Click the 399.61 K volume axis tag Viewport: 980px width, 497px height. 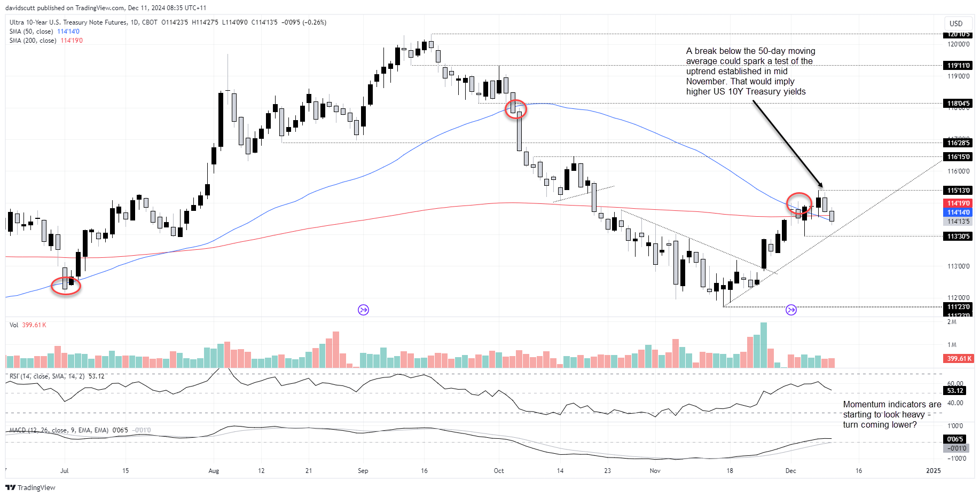[x=959, y=359]
